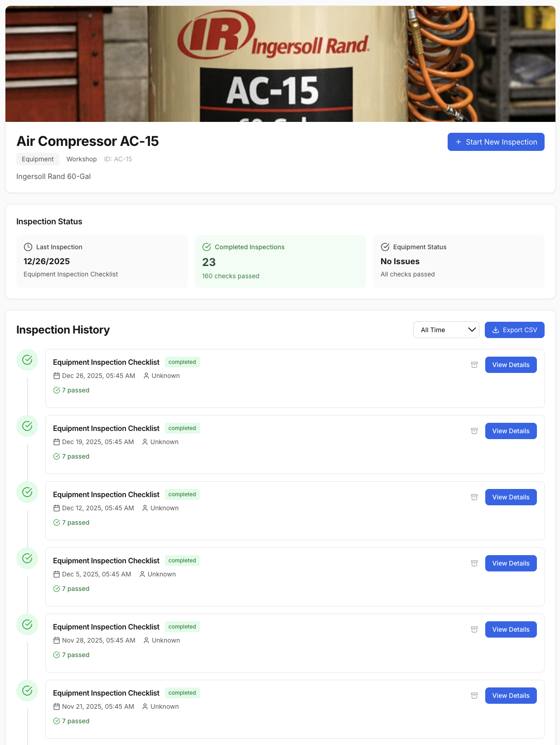Image resolution: width=560 pixels, height=745 pixels.
Task: Click the Start New Inspection button
Action: coord(496,142)
